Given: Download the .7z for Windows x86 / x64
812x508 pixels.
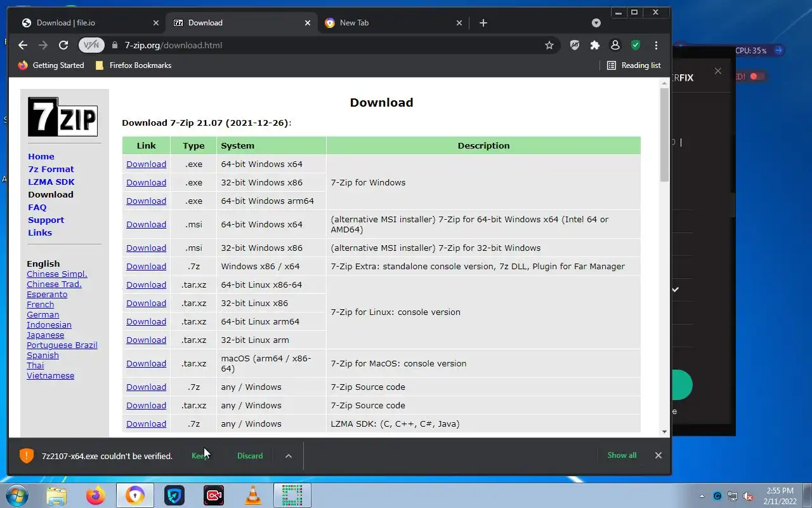Looking at the screenshot, I should click(146, 266).
